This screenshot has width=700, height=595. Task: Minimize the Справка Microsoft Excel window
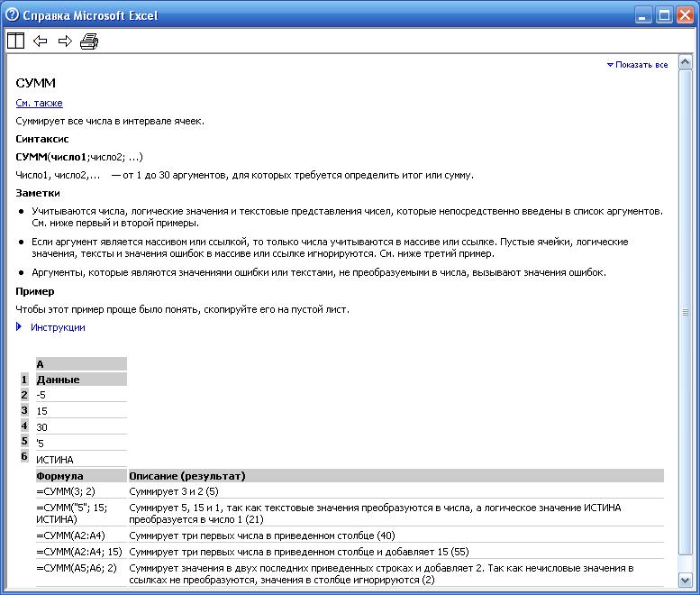click(642, 15)
